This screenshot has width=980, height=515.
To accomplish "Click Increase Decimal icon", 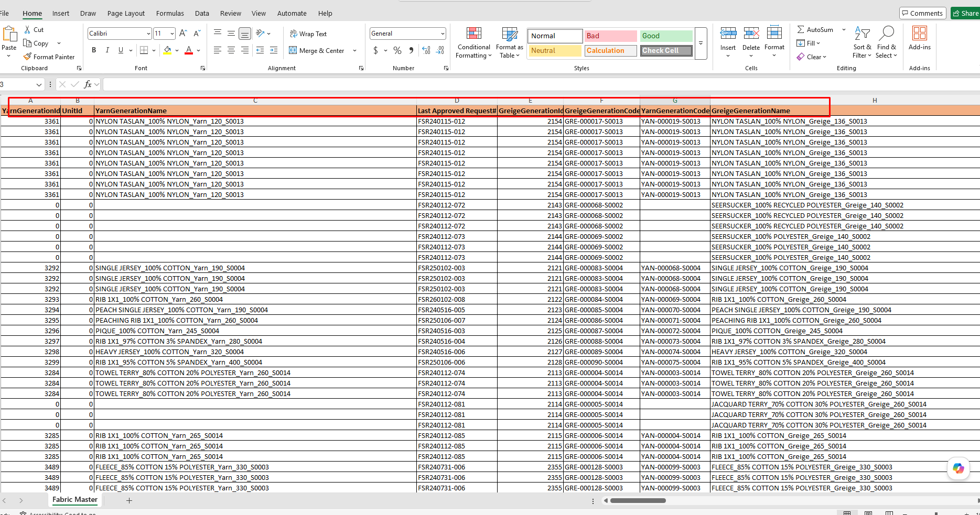I will click(x=426, y=50).
